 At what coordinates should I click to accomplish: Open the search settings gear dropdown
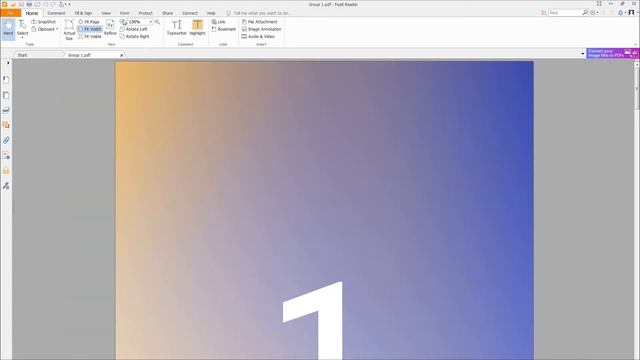(594, 13)
